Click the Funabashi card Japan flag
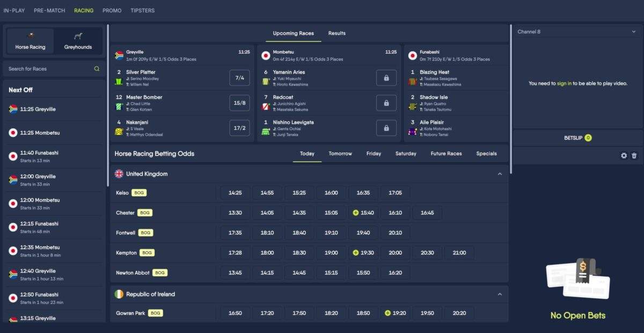 coord(413,55)
